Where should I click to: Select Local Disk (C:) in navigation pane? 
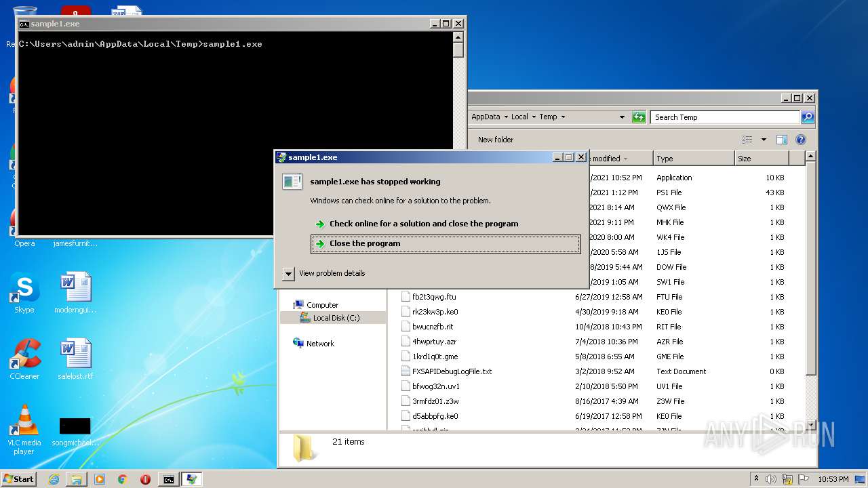336,318
